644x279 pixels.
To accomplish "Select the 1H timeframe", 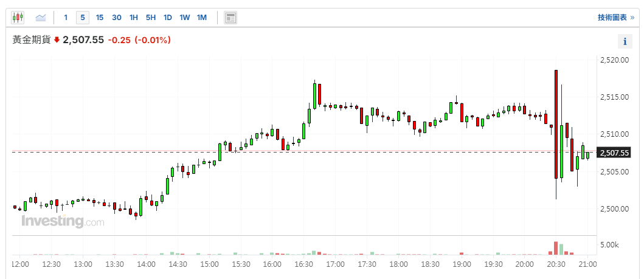I will (134, 18).
